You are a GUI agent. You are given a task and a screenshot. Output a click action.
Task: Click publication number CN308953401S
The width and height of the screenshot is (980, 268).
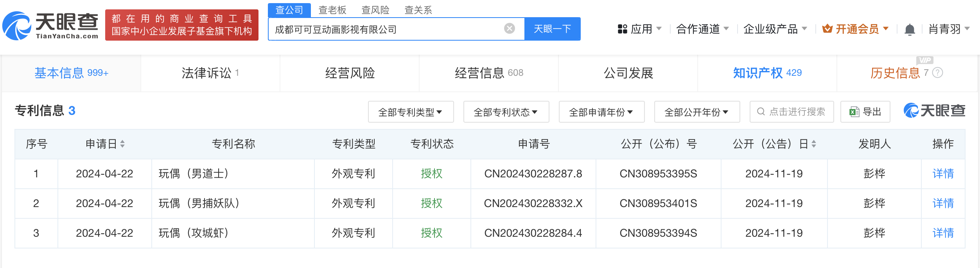pos(658,204)
